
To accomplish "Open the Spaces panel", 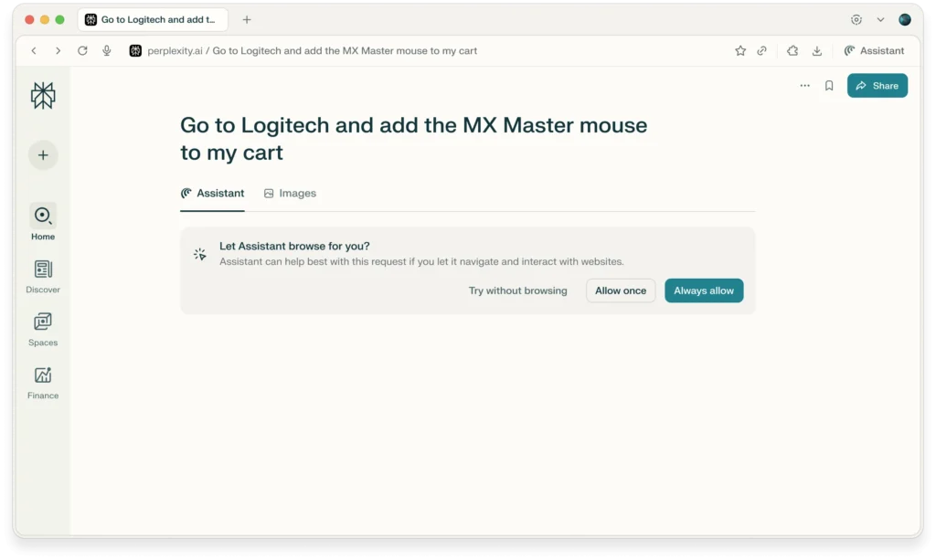I will [42, 329].
